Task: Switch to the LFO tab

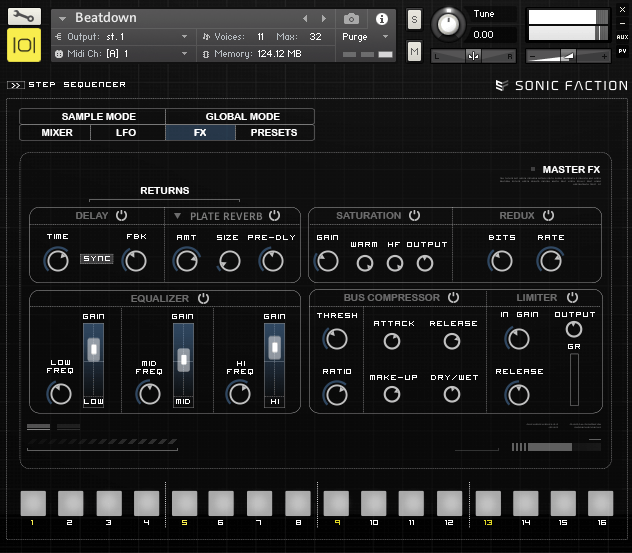Action: (126, 132)
